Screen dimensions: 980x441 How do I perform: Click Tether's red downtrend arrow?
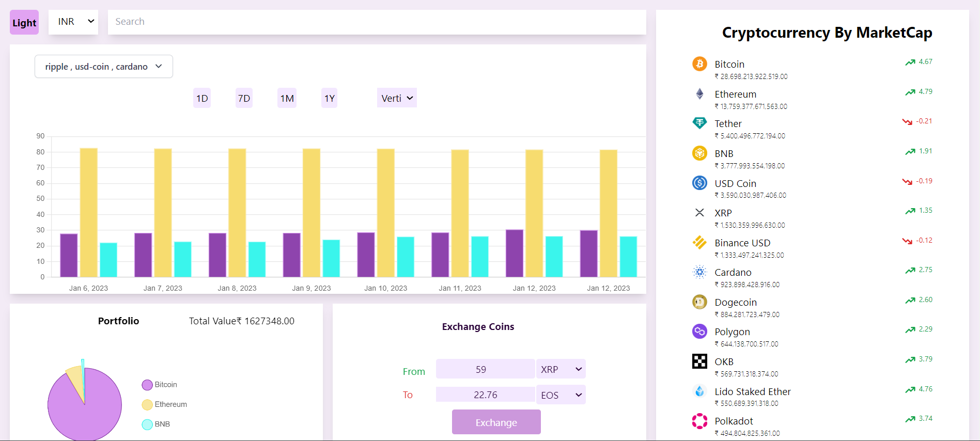click(x=907, y=122)
